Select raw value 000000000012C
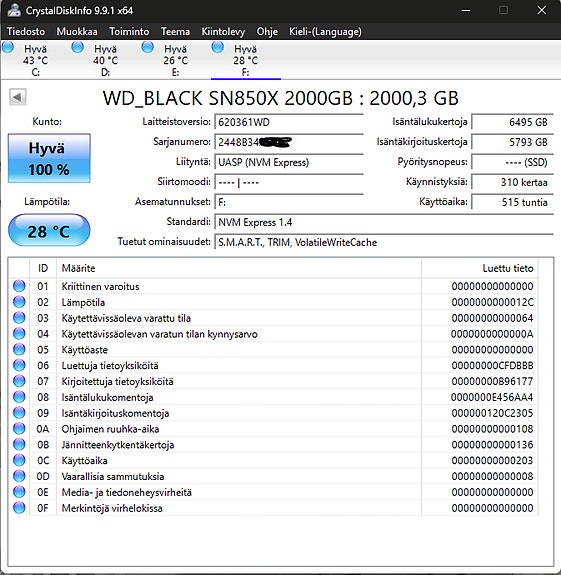Image resolution: width=561 pixels, height=575 pixels. click(x=492, y=302)
